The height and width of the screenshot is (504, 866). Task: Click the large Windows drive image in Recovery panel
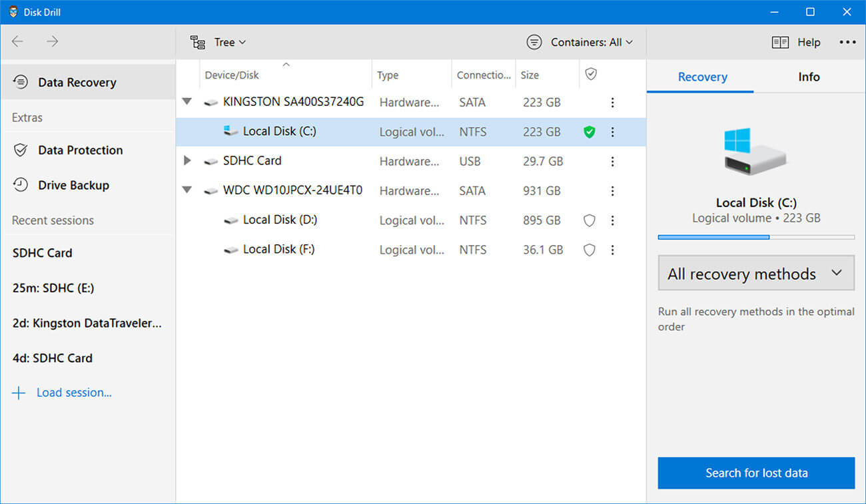755,152
